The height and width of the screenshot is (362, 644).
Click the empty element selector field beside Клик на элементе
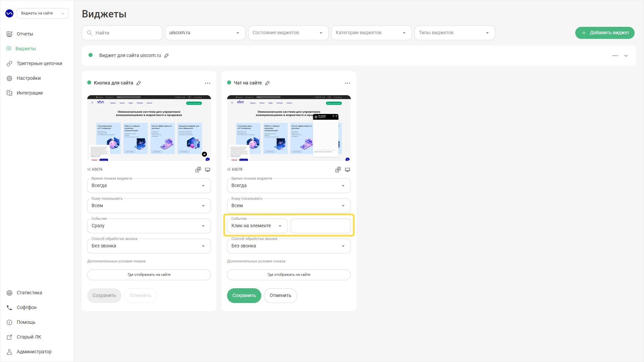pyautogui.click(x=321, y=226)
